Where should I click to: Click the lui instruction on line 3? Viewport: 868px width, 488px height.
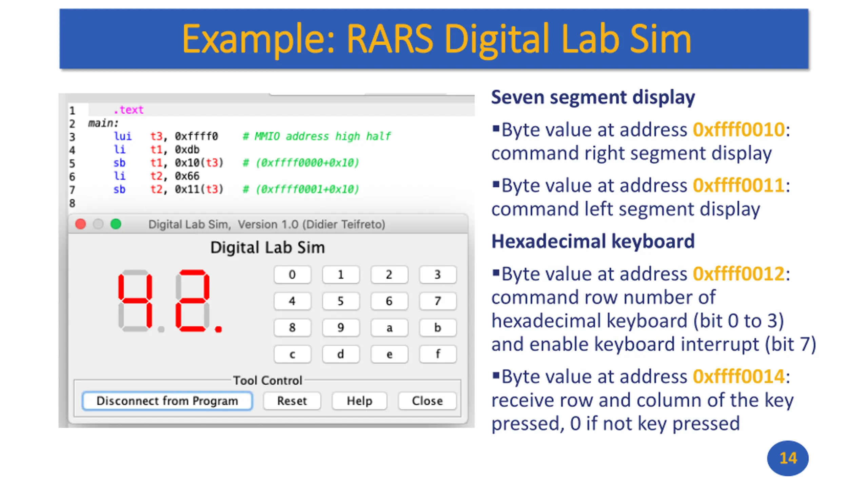pos(122,136)
